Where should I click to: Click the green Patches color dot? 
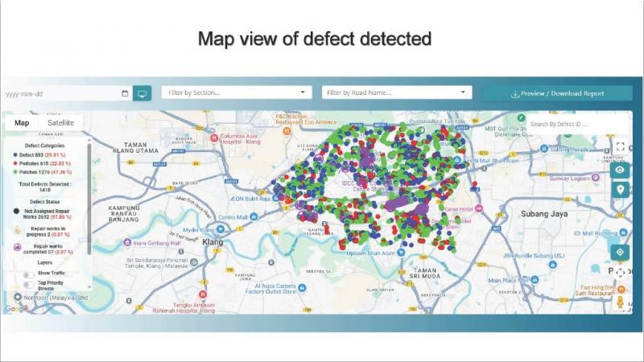(15, 172)
